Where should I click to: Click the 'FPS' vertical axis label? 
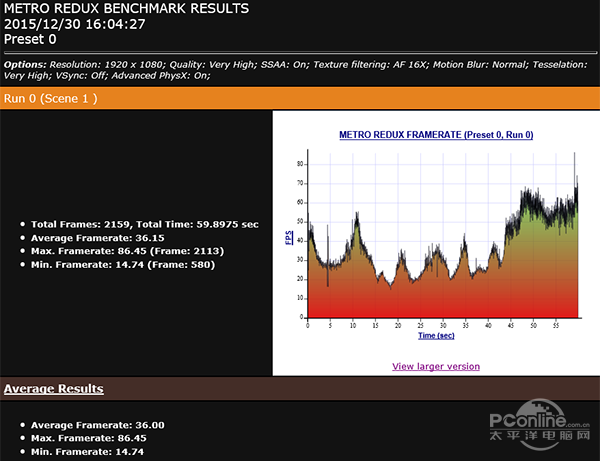click(289, 238)
